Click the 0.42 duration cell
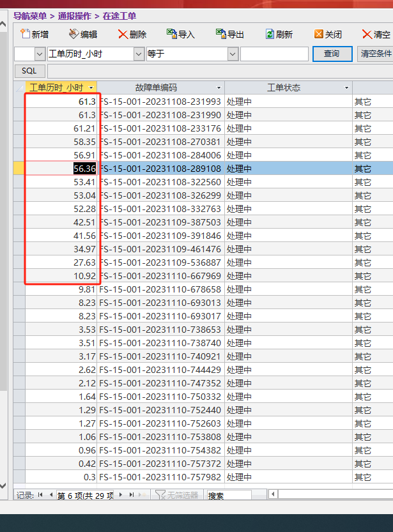The image size is (393, 532). click(x=61, y=464)
